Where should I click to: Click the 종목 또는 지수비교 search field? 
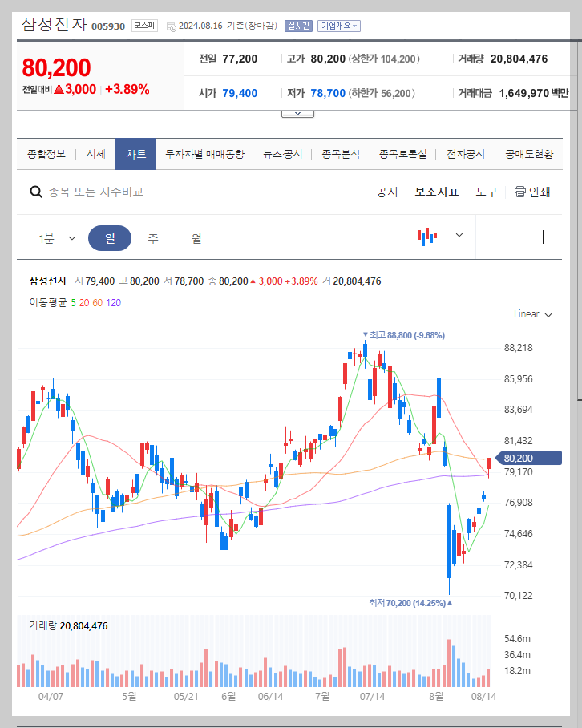[x=96, y=192]
